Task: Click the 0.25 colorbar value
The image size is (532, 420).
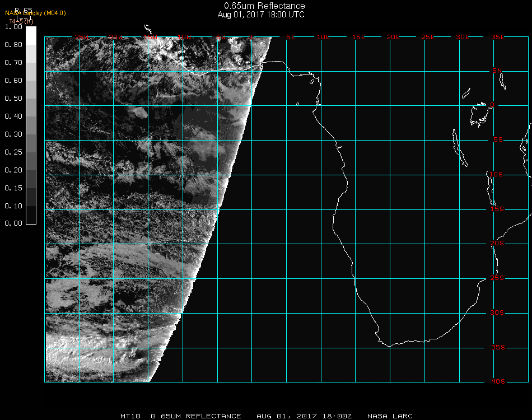Action: (13, 152)
